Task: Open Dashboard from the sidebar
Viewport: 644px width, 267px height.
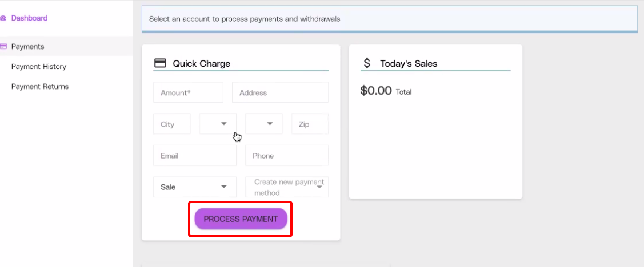Action: tap(29, 18)
